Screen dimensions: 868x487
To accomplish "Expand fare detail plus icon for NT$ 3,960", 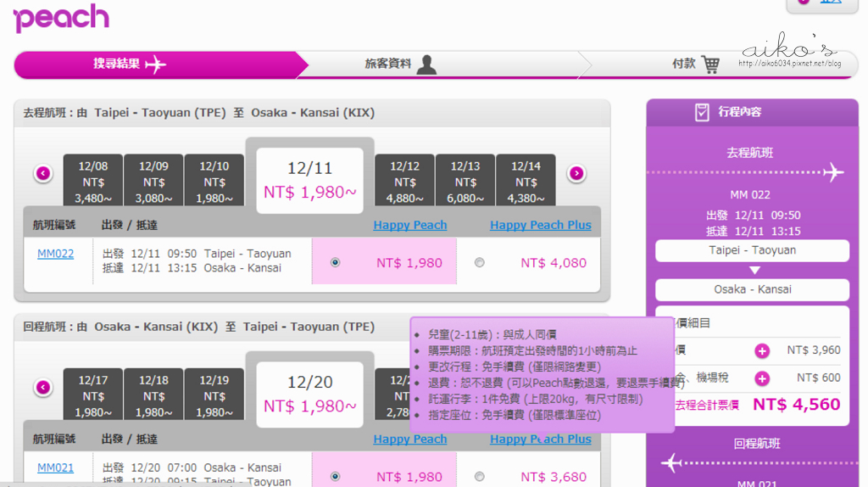I will click(762, 350).
